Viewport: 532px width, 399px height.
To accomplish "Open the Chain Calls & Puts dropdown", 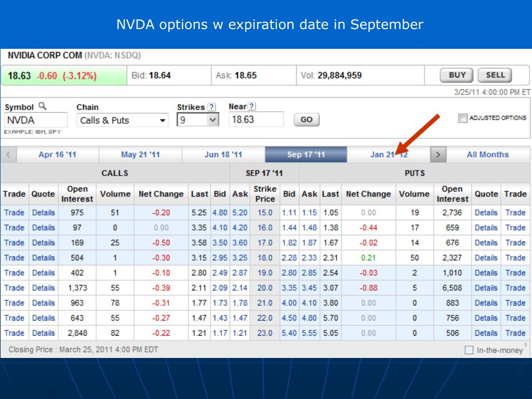I will [x=123, y=120].
